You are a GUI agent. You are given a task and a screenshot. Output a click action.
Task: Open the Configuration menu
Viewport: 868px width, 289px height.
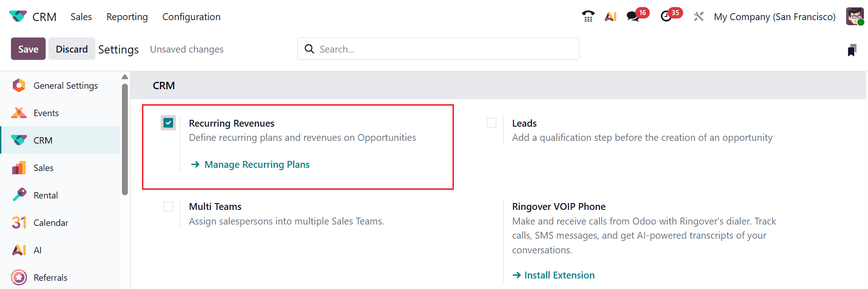click(x=191, y=16)
